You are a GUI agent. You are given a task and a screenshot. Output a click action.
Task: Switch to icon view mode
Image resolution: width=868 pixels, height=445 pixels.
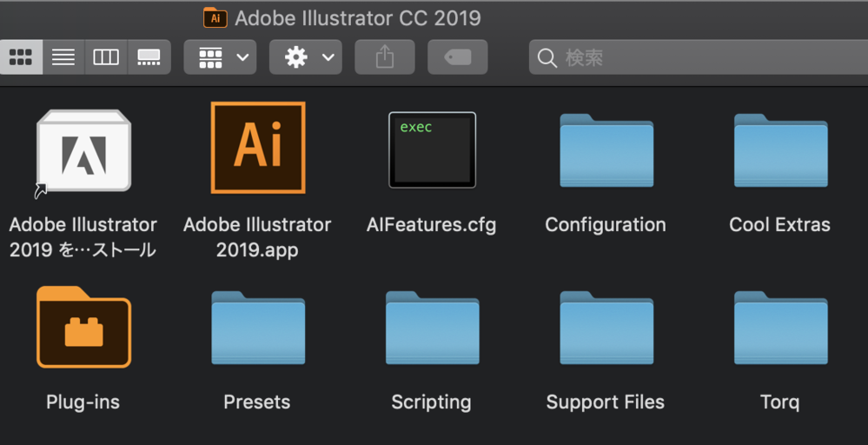[x=21, y=57]
